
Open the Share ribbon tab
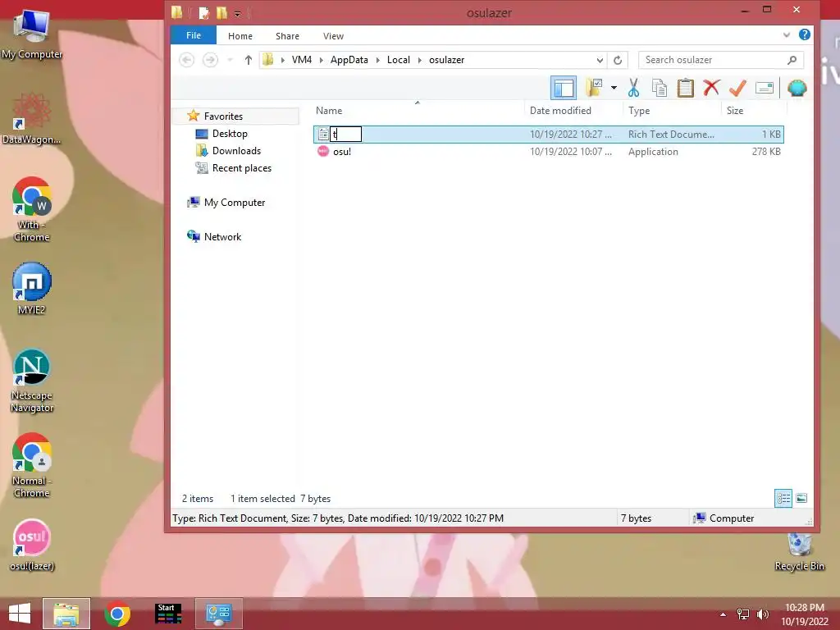click(287, 36)
